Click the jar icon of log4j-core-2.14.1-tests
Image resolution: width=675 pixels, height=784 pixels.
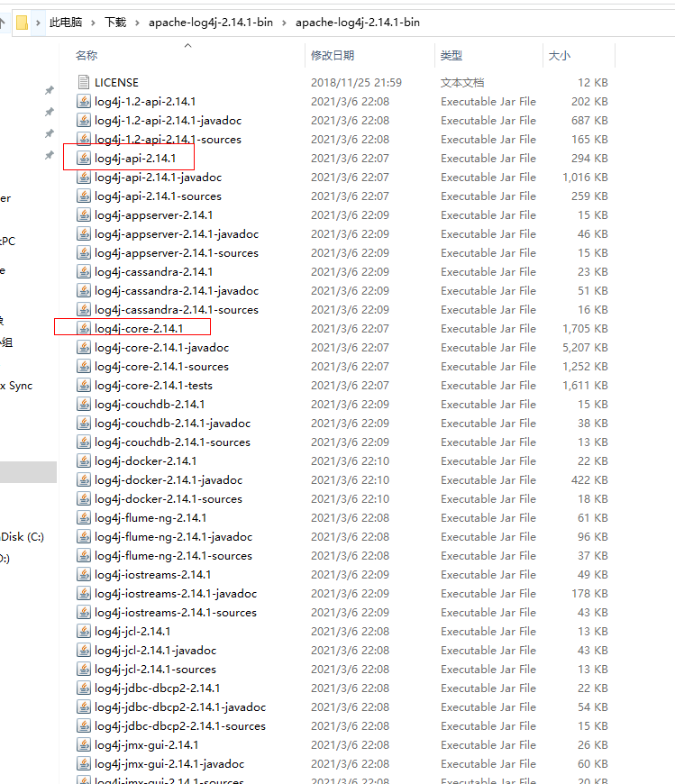coord(84,385)
